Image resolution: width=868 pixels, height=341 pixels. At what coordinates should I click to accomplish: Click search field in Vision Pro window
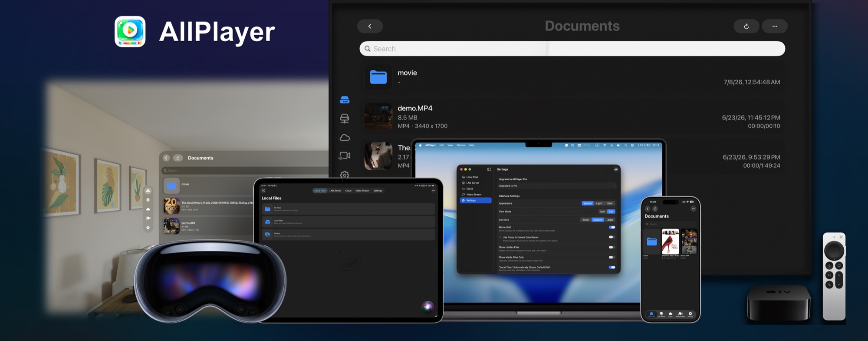point(245,170)
